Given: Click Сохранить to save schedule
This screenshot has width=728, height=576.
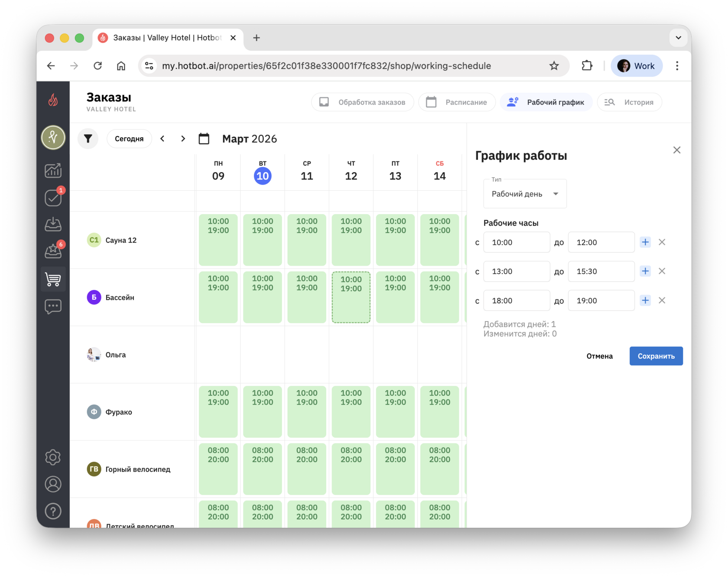Looking at the screenshot, I should click(x=656, y=356).
